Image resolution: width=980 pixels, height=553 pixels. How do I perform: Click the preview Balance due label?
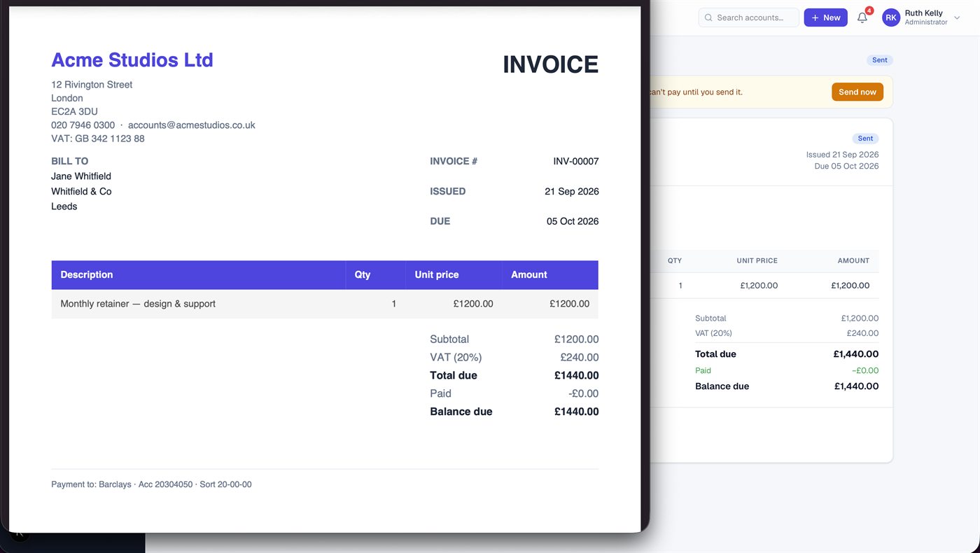[461, 412]
